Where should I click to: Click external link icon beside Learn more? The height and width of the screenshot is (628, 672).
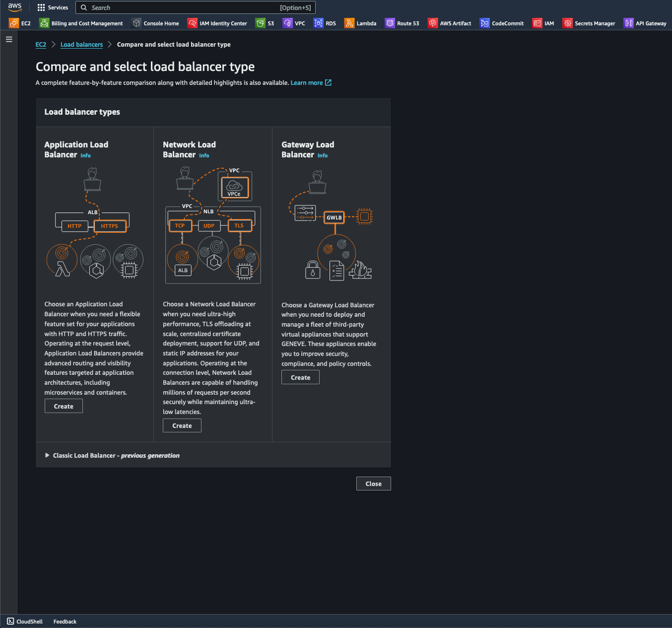(328, 83)
